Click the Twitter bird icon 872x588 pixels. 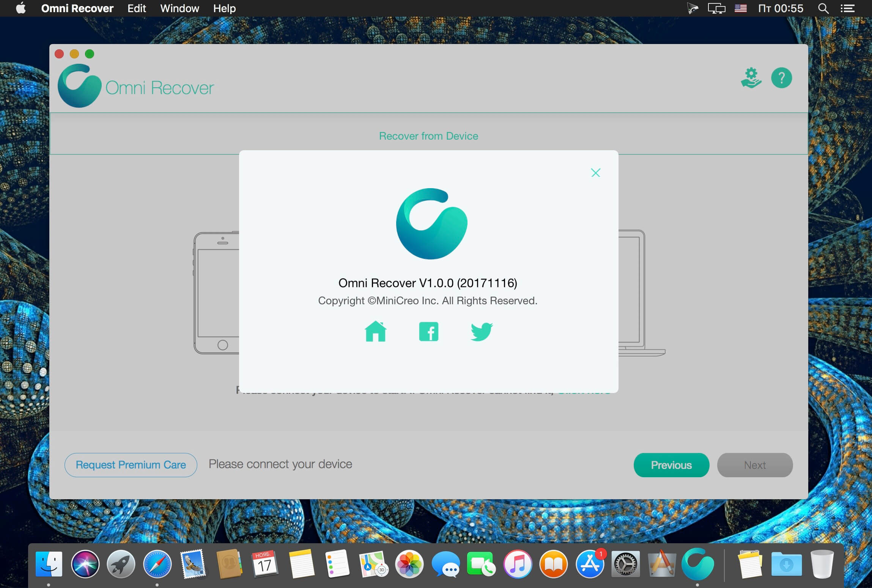tap(482, 332)
